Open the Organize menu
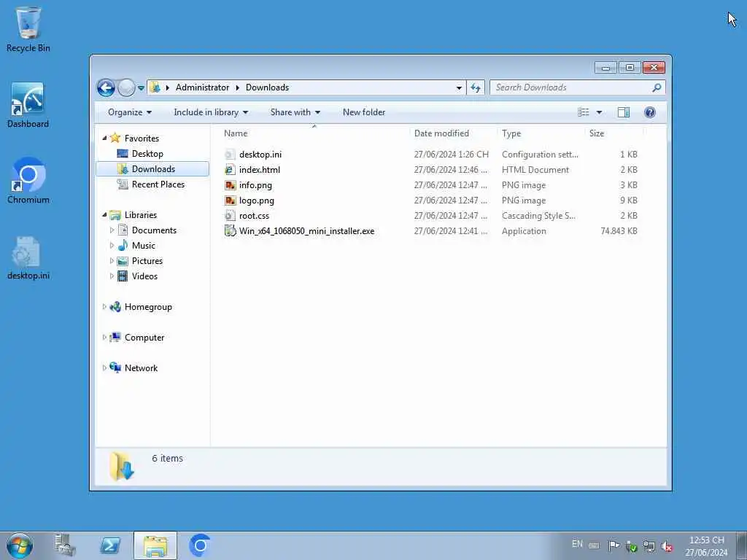Screen dimensions: 747x560 pos(130,112)
